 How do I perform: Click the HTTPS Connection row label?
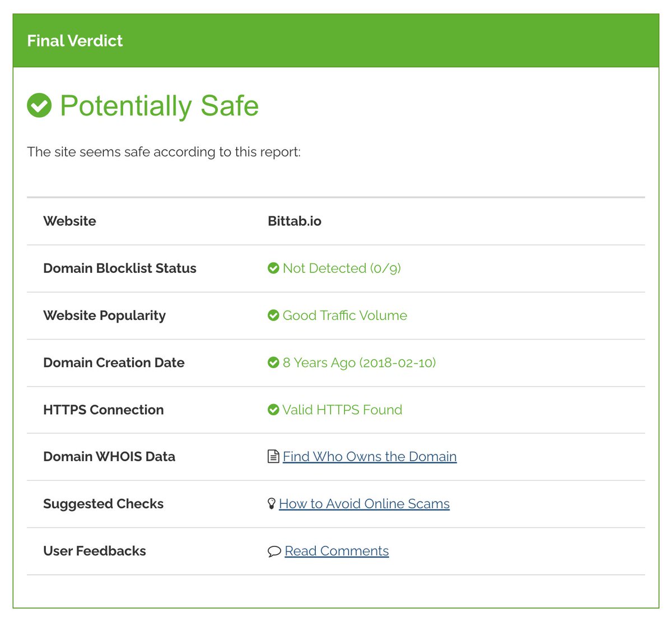(103, 410)
